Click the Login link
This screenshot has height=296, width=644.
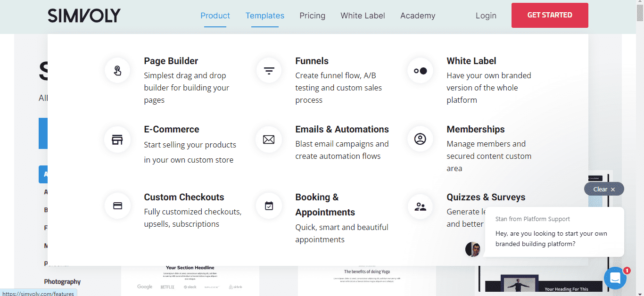[486, 16]
